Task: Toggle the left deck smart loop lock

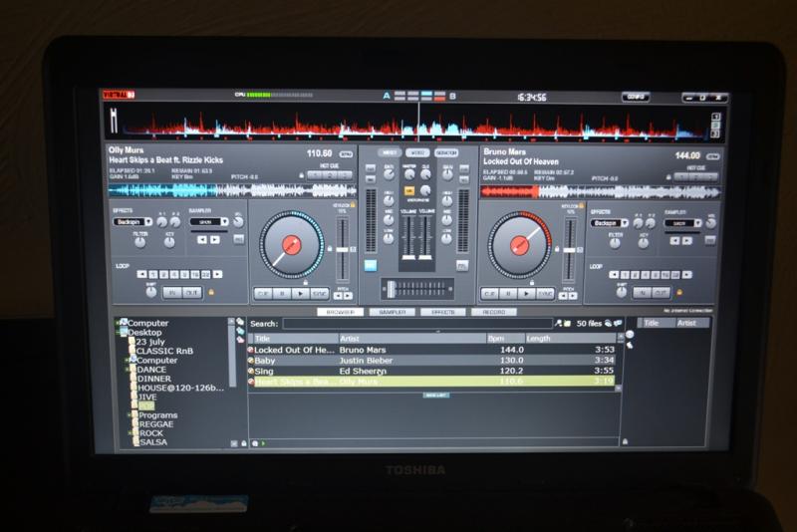Action: tap(211, 292)
